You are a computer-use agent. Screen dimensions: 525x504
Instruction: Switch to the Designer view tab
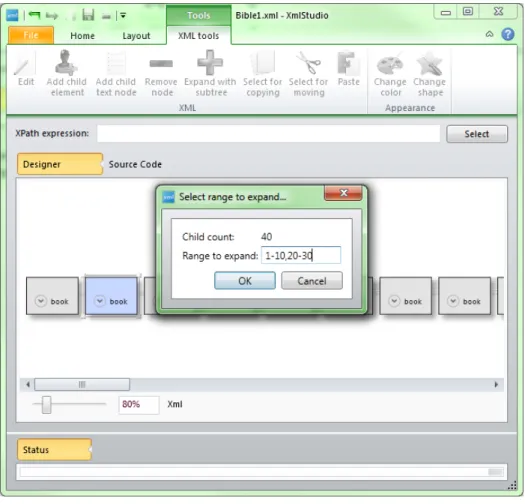tap(60, 164)
